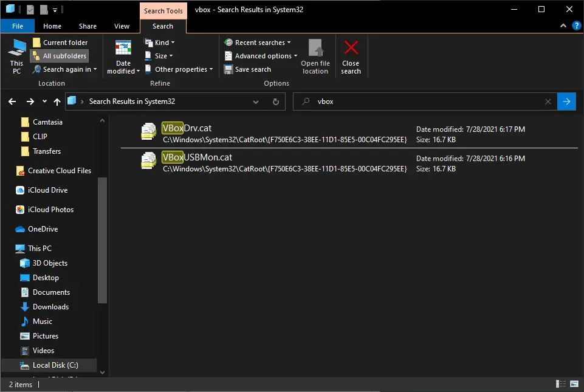Click the Search Tools contextual tab
The image size is (584, 392).
coord(163,11)
